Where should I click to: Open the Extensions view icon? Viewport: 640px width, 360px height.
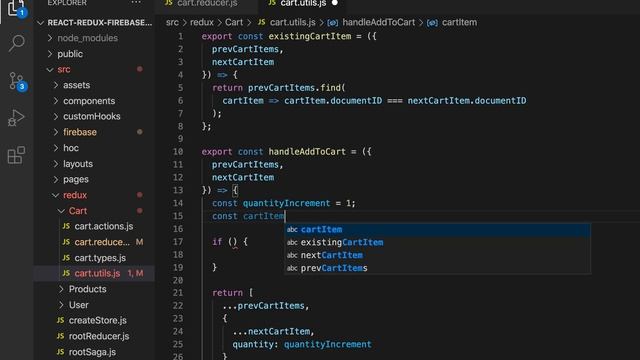click(x=16, y=155)
